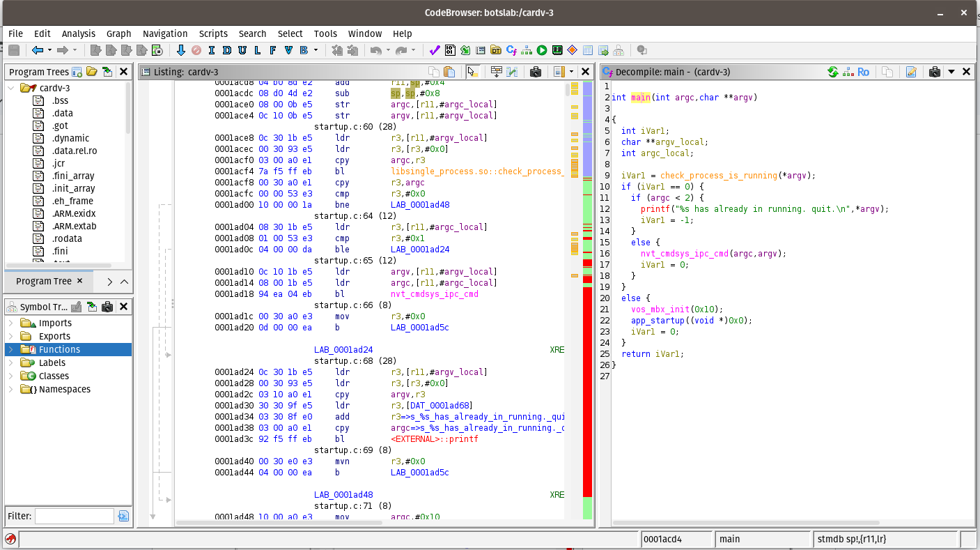Viewport: 980px width, 550px height.
Task: Click the Display Bytes icon in toolbar
Action: tap(450, 50)
